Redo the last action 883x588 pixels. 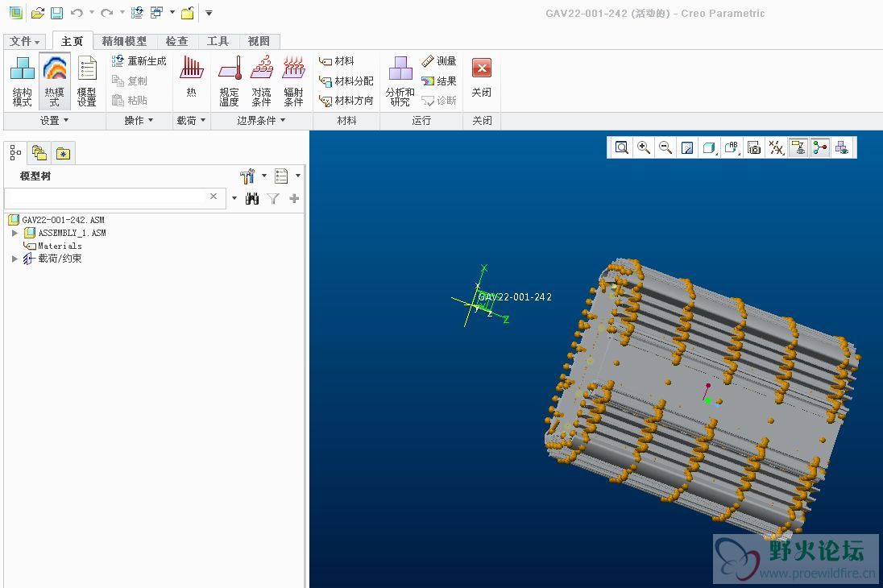(107, 12)
